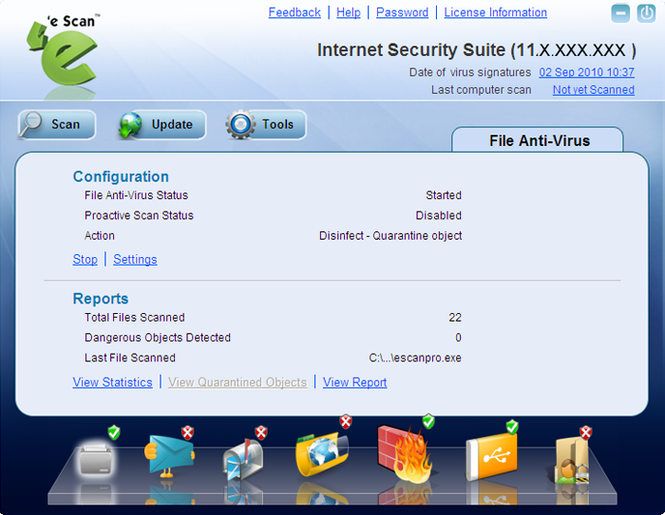Viewport: 665px width, 515px height.
Task: Click the 'Dangerous Objects Detected' label
Action: [x=157, y=338]
